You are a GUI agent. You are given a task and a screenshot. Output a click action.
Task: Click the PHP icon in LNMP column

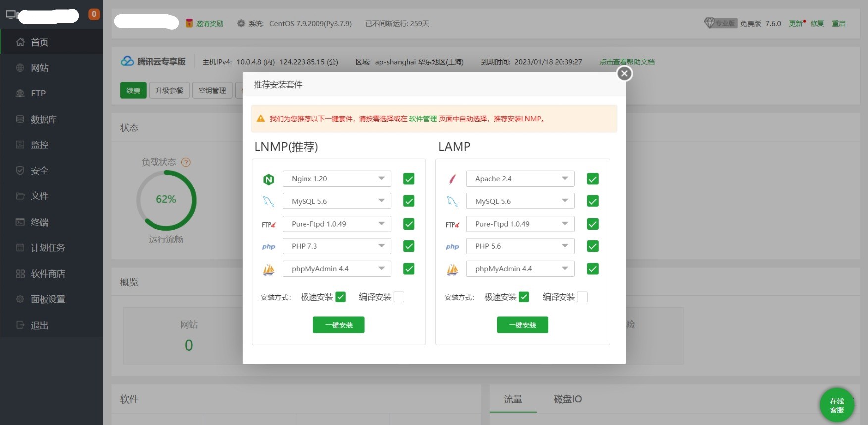(x=268, y=247)
